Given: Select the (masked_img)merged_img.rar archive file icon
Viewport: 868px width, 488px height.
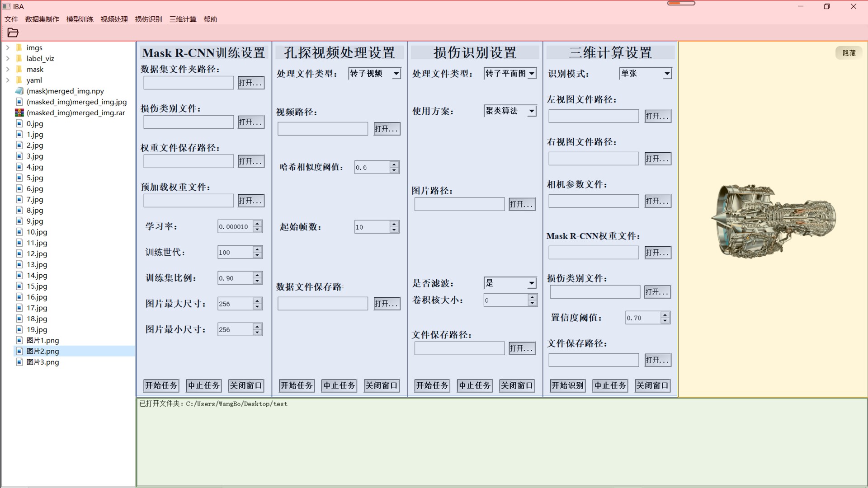Looking at the screenshot, I should pyautogui.click(x=19, y=113).
